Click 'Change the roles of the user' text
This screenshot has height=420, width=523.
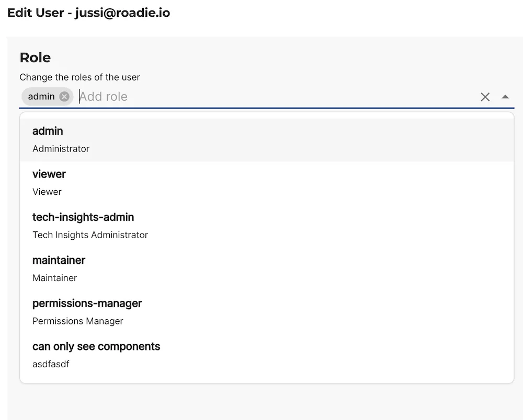(79, 77)
